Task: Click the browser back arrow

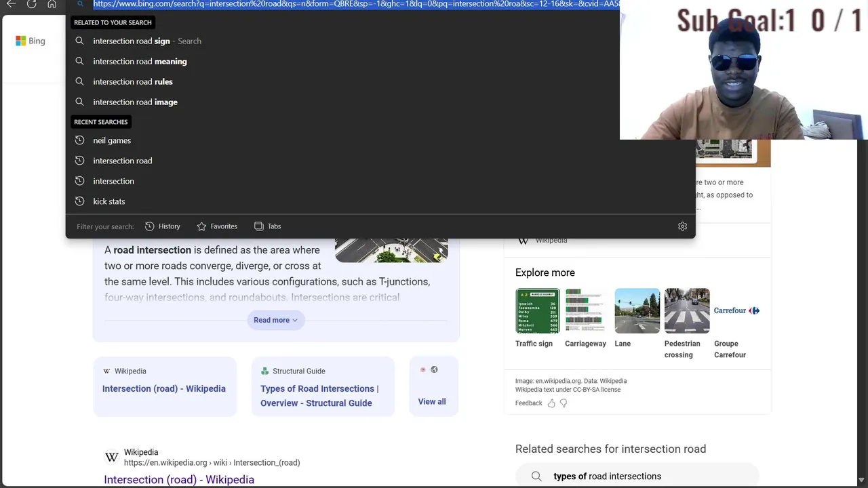Action: coord(11,4)
